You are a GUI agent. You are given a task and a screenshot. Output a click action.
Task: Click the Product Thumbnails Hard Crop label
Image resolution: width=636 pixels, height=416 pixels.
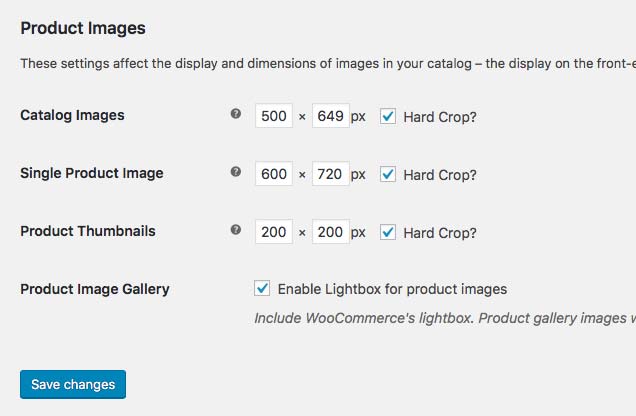click(440, 232)
